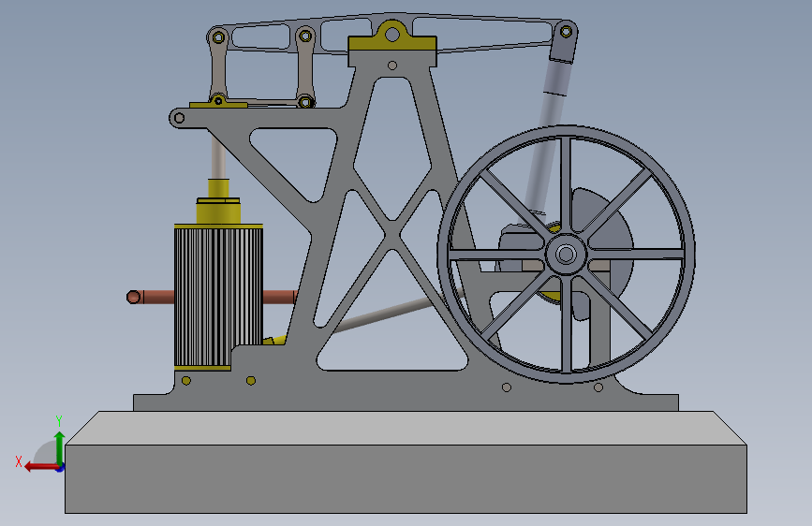This screenshot has height=526, width=812.
Task: Select the brass beam pivot bearing at the top
Action: pos(392,37)
